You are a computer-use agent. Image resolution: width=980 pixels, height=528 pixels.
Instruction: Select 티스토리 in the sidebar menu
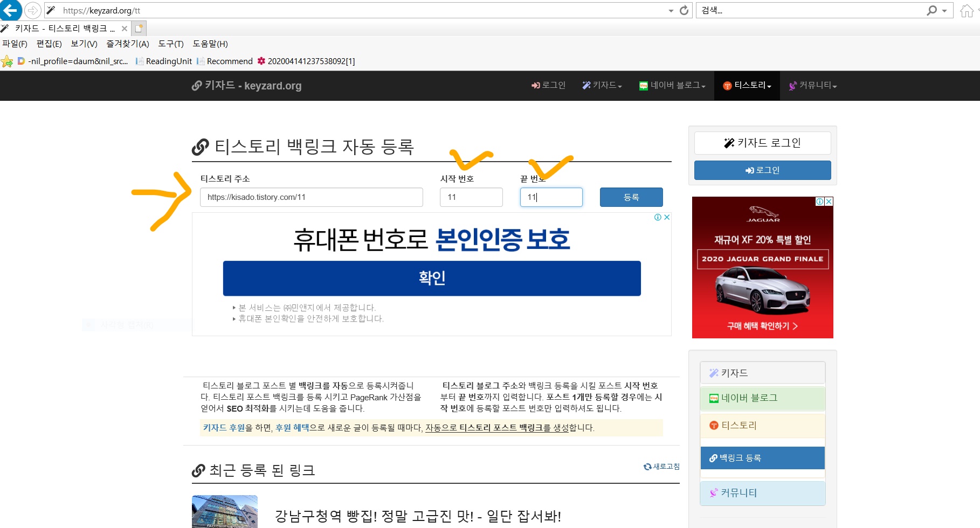point(762,426)
